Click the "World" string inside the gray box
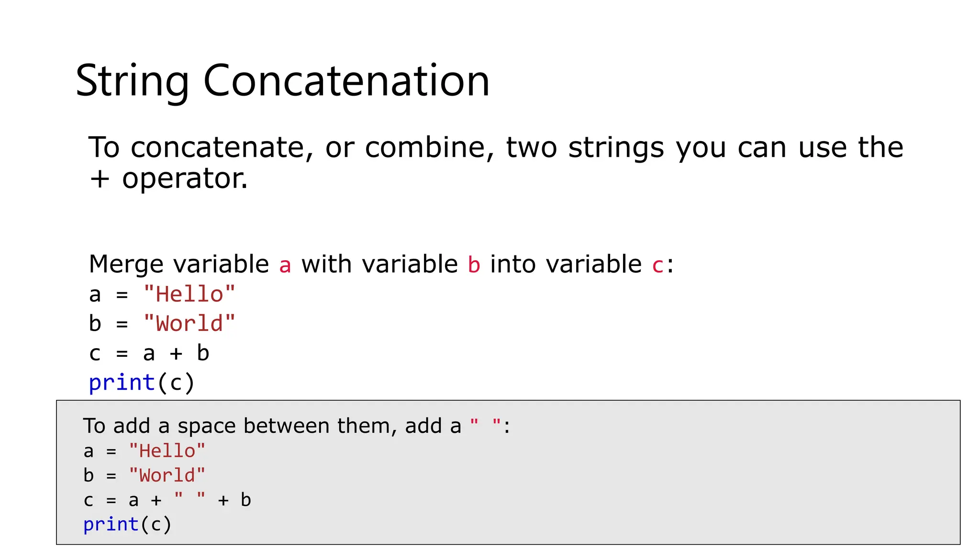The image size is (980, 551). 167,475
